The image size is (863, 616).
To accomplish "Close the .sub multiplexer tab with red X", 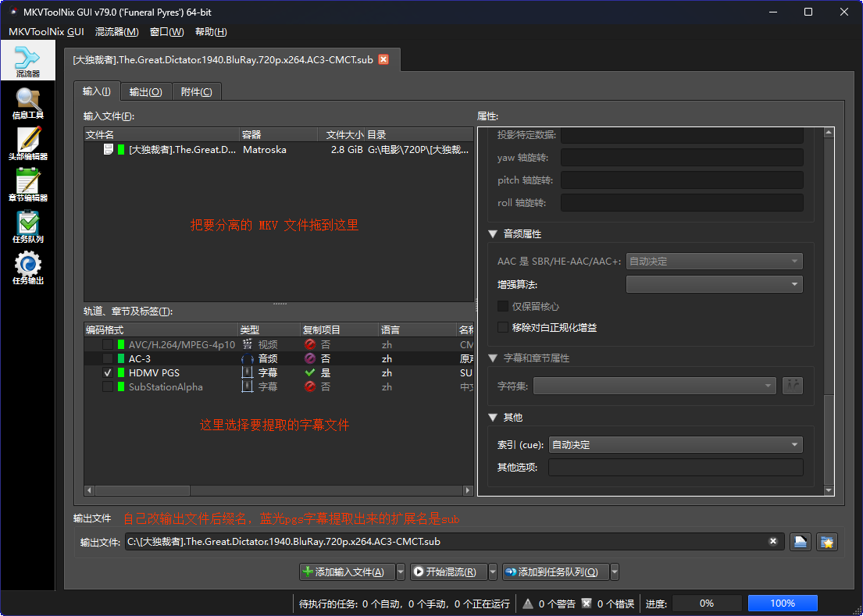I will coord(383,59).
